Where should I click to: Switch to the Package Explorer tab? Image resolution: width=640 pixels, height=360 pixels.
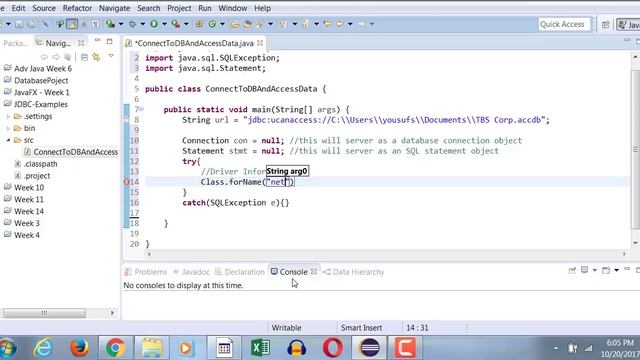[x=16, y=43]
